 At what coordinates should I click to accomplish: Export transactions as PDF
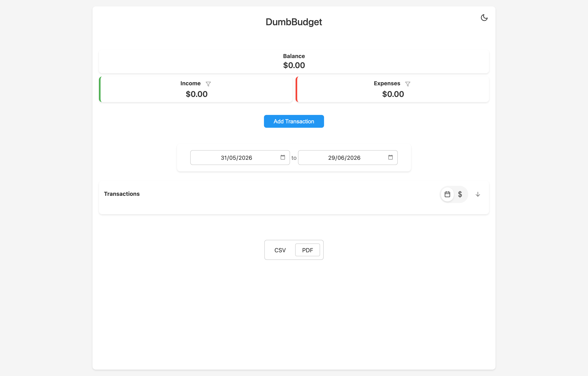(307, 250)
